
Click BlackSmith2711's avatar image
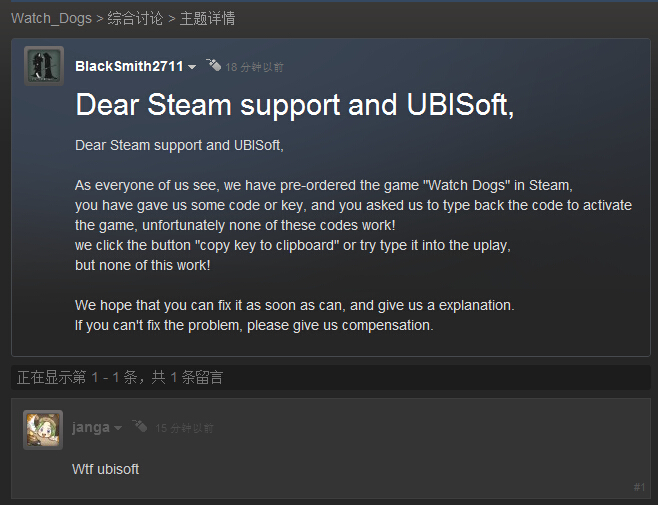(x=43, y=66)
